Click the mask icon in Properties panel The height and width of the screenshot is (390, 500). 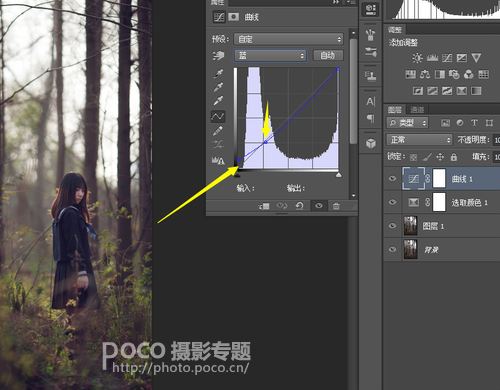click(233, 17)
